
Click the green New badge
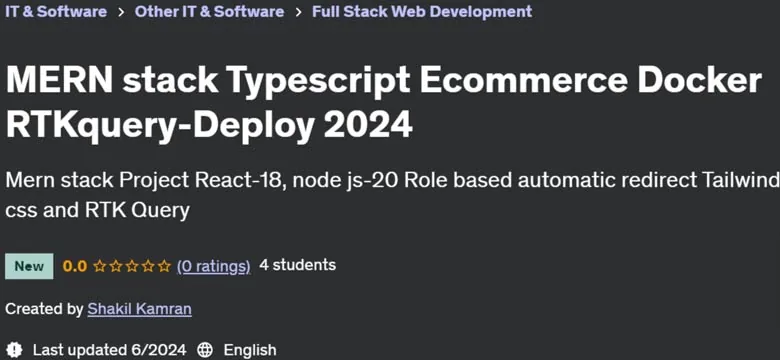(x=29, y=266)
